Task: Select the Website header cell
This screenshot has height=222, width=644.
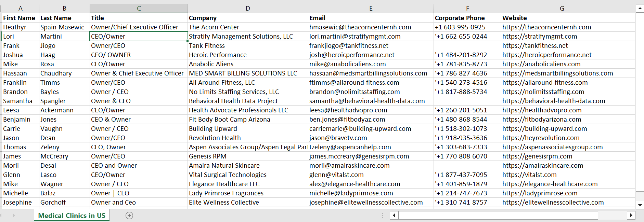Action: pos(562,18)
